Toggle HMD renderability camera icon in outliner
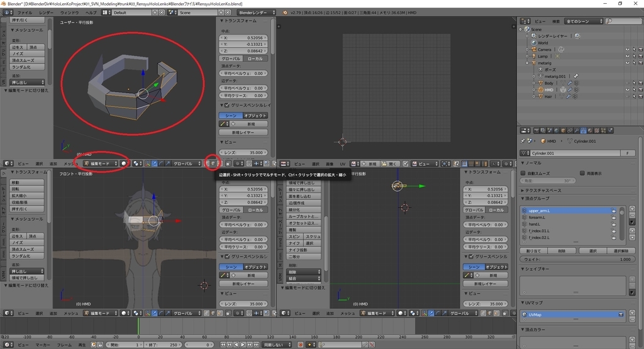644x349 pixels. (640, 89)
